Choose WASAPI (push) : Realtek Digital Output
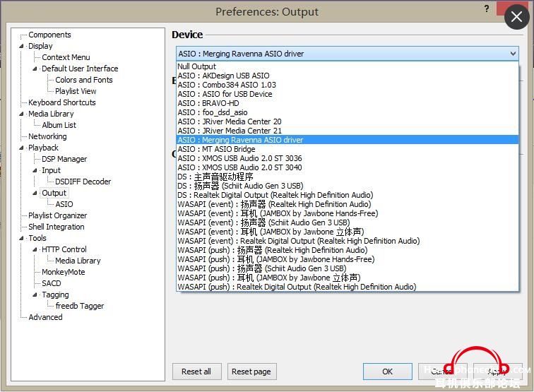Viewport: 534px width, 392px height. (348, 287)
